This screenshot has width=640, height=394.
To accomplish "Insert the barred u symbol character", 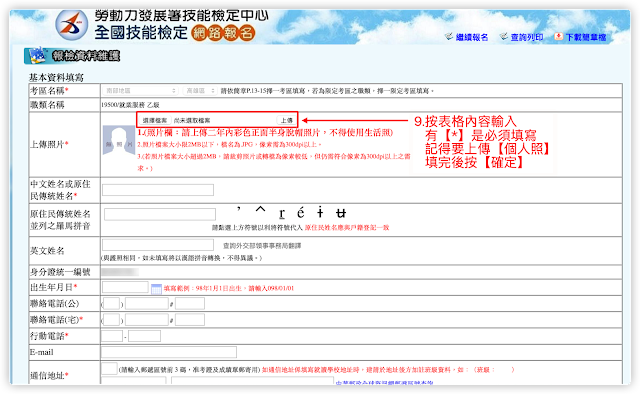I will point(341,213).
